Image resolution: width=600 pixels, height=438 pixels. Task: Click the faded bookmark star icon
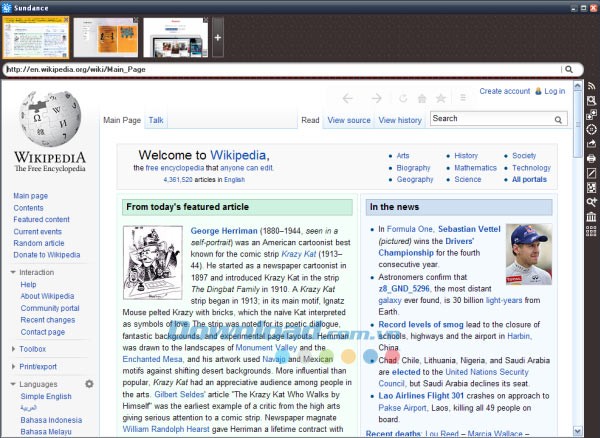441,99
